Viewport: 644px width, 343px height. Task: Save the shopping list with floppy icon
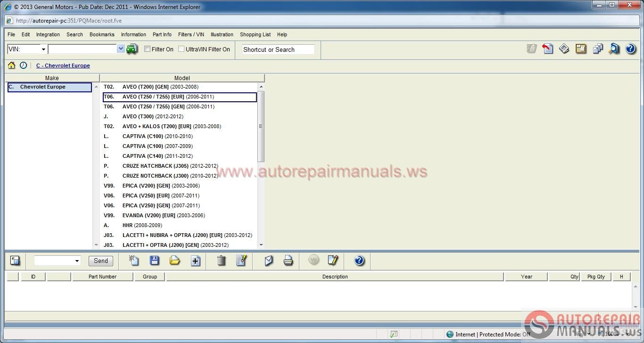tap(154, 260)
